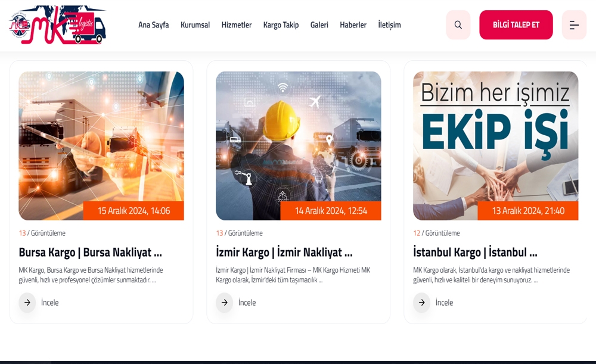Open the Kurumsal menu

coord(195,25)
